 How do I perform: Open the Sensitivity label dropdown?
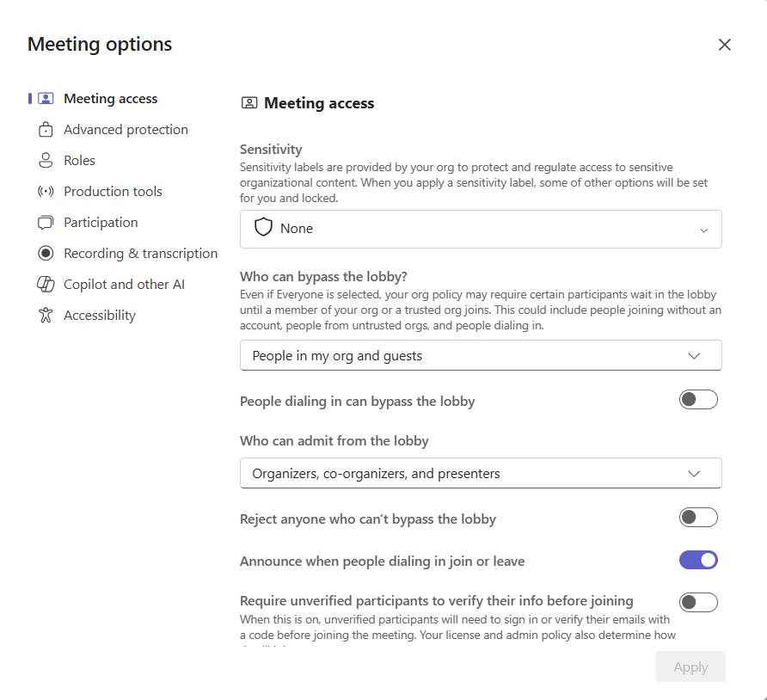click(480, 230)
